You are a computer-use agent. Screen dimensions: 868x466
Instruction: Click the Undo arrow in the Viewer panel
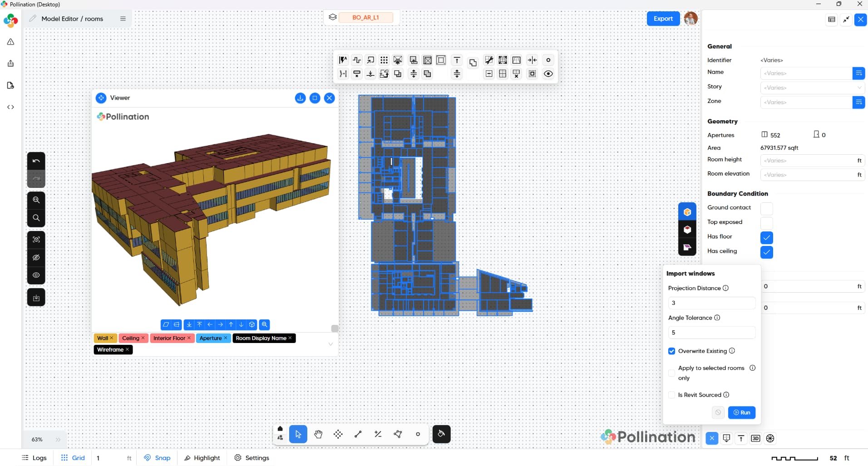(36, 160)
